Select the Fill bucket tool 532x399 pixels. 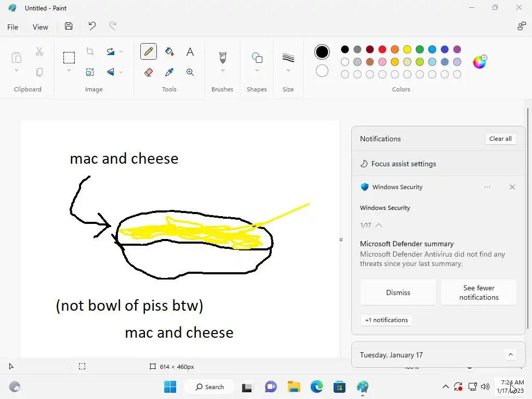tap(169, 51)
